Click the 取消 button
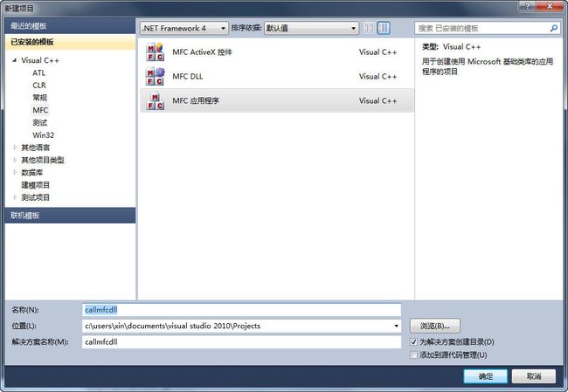568x392 pixels. [x=534, y=376]
